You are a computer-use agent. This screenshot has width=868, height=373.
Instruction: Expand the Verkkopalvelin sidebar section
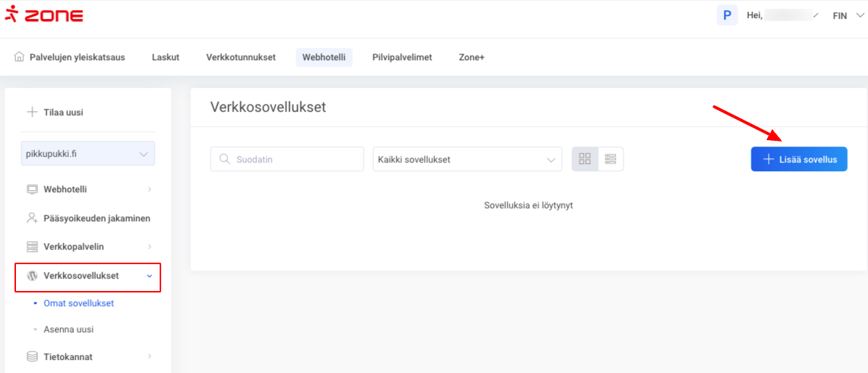tap(88, 247)
